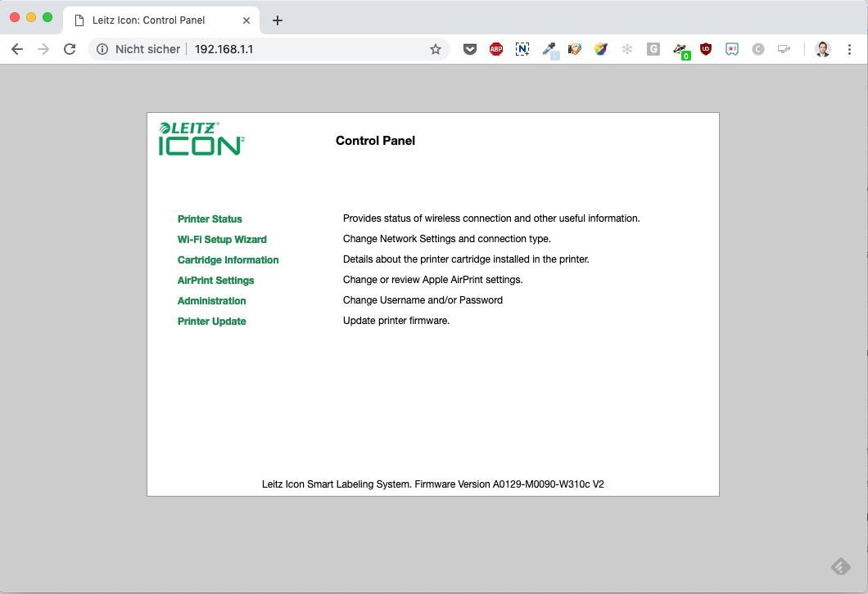Click the firmware version footer text
Viewport: 868px width, 594px height.
click(x=433, y=484)
